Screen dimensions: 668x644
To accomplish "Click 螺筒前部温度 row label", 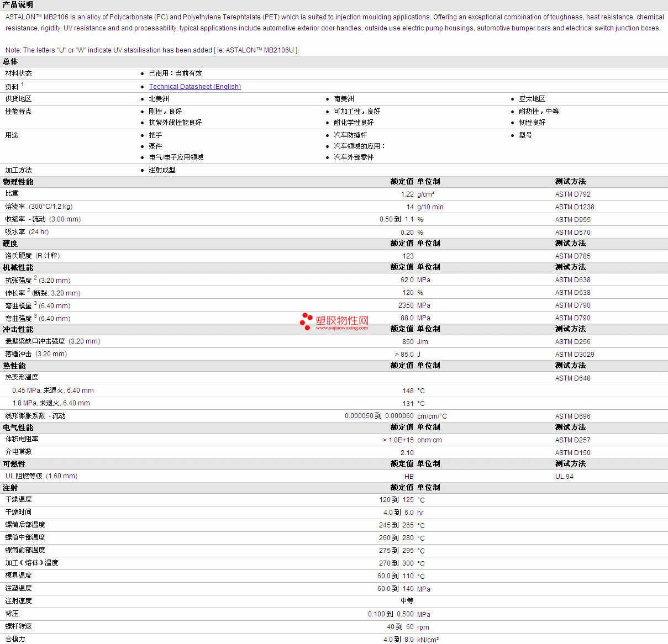I will click(25, 550).
